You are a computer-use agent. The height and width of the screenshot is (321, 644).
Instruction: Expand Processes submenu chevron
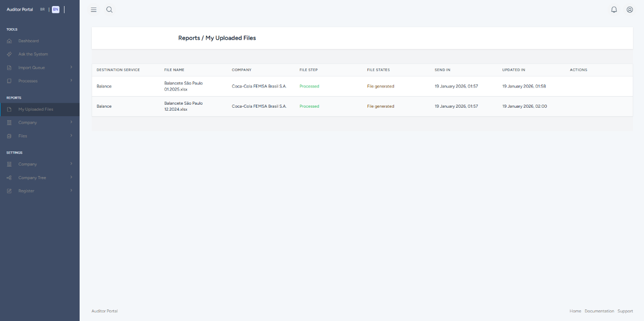pyautogui.click(x=72, y=81)
